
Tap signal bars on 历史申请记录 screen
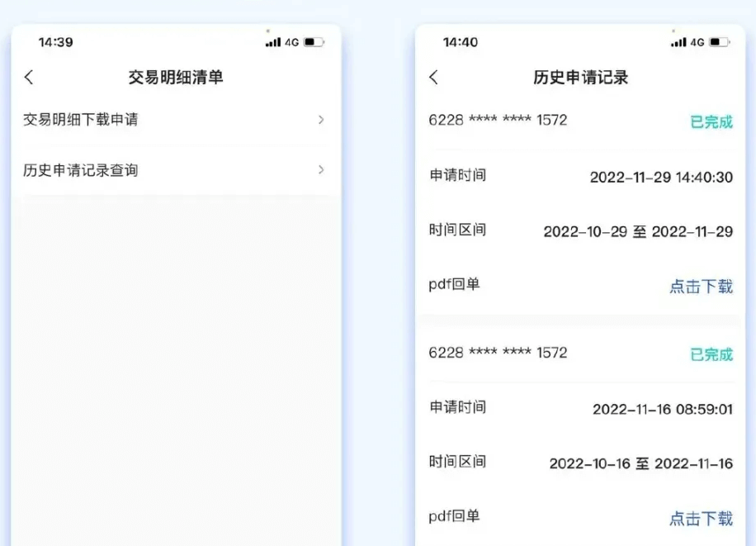point(678,42)
